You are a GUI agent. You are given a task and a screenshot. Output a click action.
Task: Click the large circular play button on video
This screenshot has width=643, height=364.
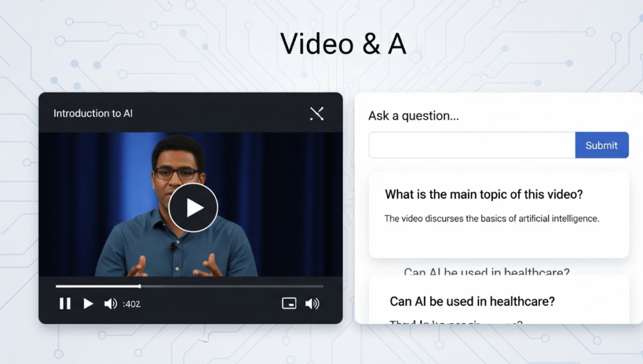click(x=193, y=208)
